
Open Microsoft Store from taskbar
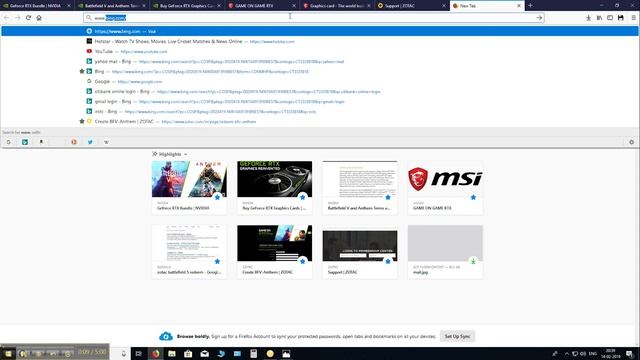[x=188, y=353]
